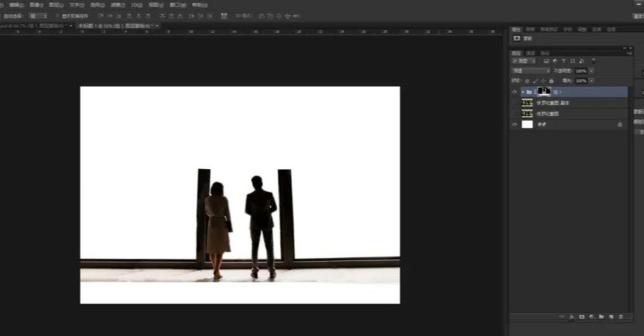Open the 编辑 (Edit) menu
Screen dimensions: 644x336
16,5
